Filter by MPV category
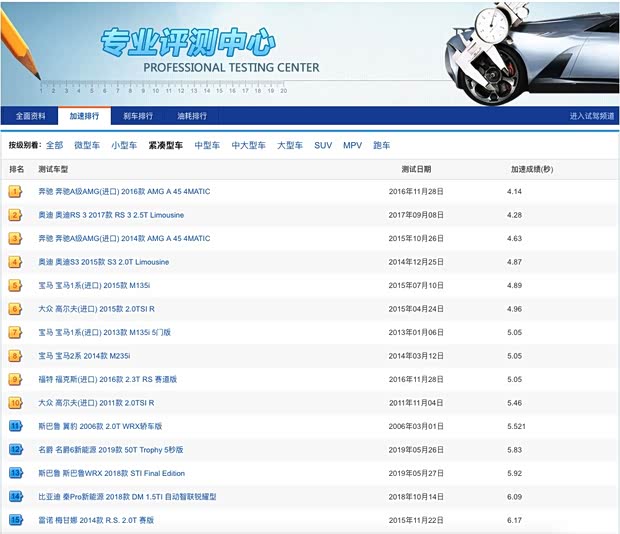Viewport: 620px width, 534px height. pyautogui.click(x=353, y=145)
